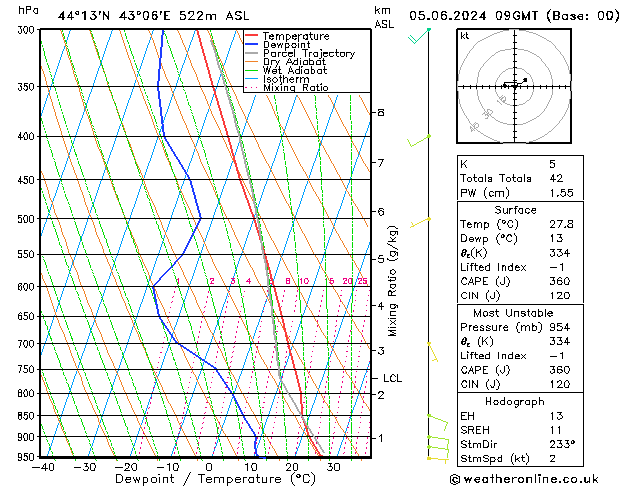Click the wind barb at the 300 hPa level
This screenshot has width=629, height=486.
[x=419, y=36]
